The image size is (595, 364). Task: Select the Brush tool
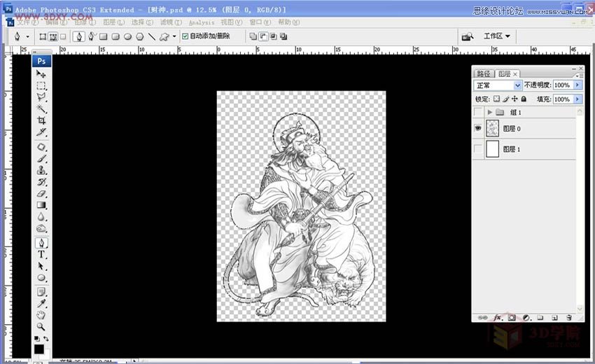click(41, 159)
